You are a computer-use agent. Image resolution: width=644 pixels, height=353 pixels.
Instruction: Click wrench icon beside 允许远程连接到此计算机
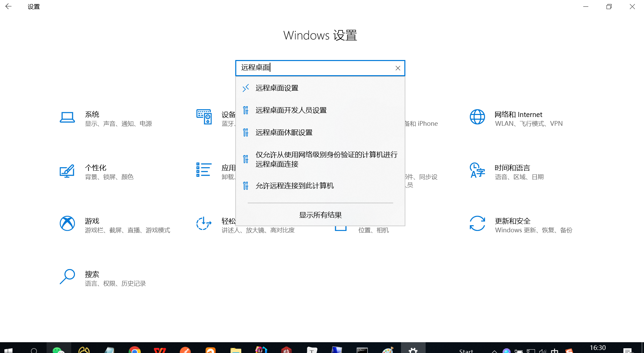246,186
